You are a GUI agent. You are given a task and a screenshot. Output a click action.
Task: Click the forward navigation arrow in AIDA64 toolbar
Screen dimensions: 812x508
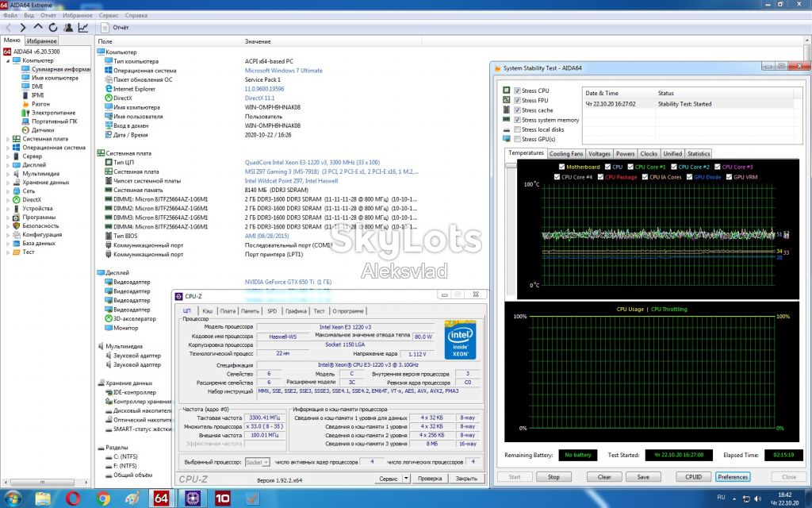pyautogui.click(x=23, y=28)
